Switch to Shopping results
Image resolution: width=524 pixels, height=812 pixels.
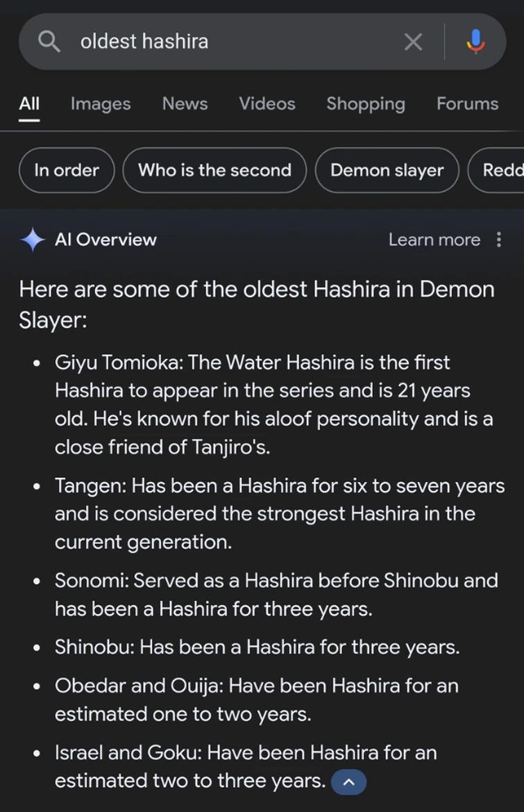[365, 103]
